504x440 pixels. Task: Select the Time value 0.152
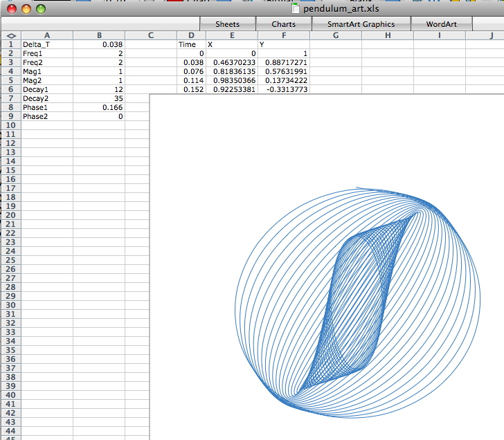tap(191, 89)
